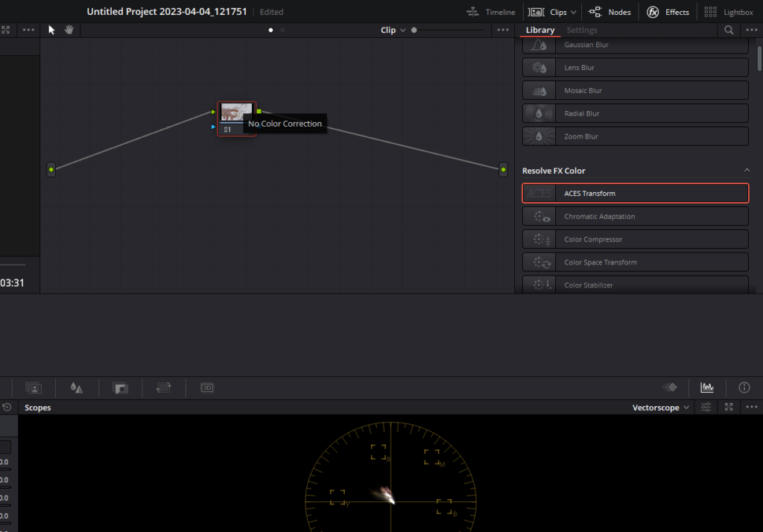Select the Mosaic Blur effect
763x532 pixels.
pyautogui.click(x=635, y=91)
